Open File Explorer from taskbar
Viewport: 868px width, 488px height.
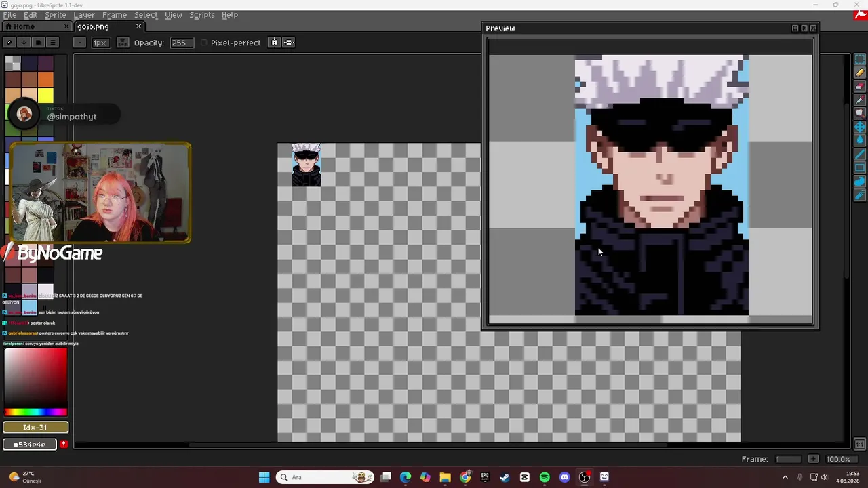click(445, 477)
